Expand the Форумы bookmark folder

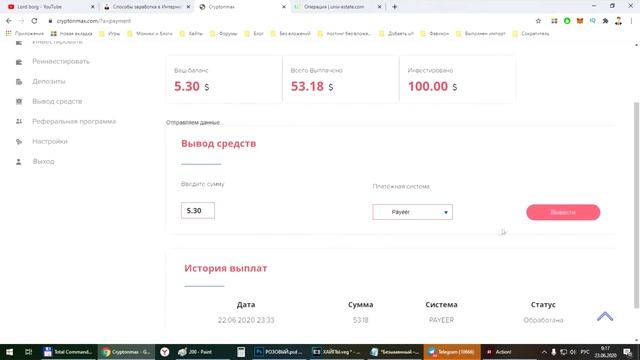point(223,33)
